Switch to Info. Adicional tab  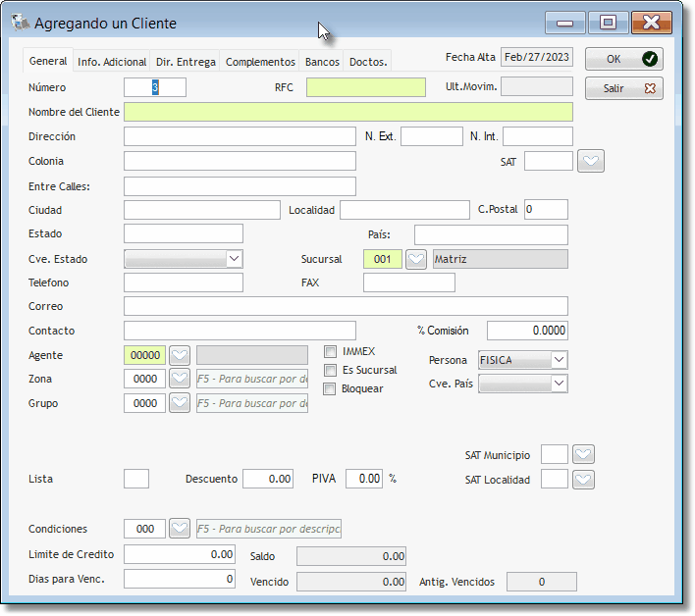click(x=112, y=62)
